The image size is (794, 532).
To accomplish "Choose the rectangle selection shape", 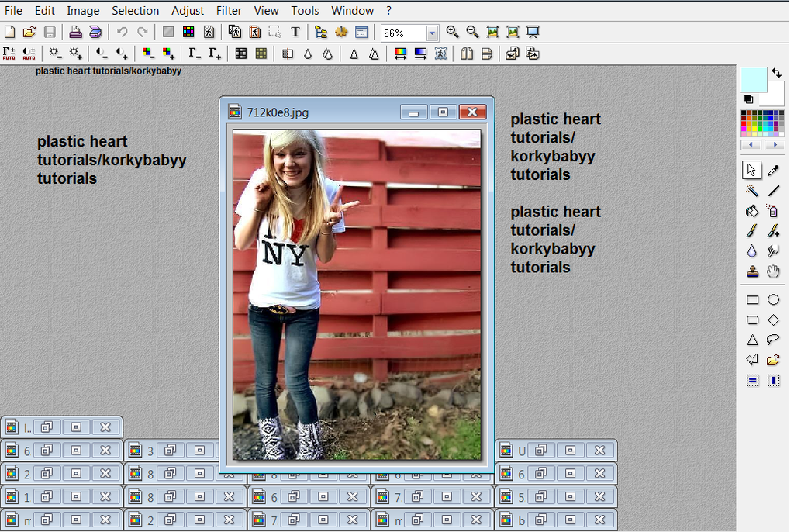I will pos(752,300).
